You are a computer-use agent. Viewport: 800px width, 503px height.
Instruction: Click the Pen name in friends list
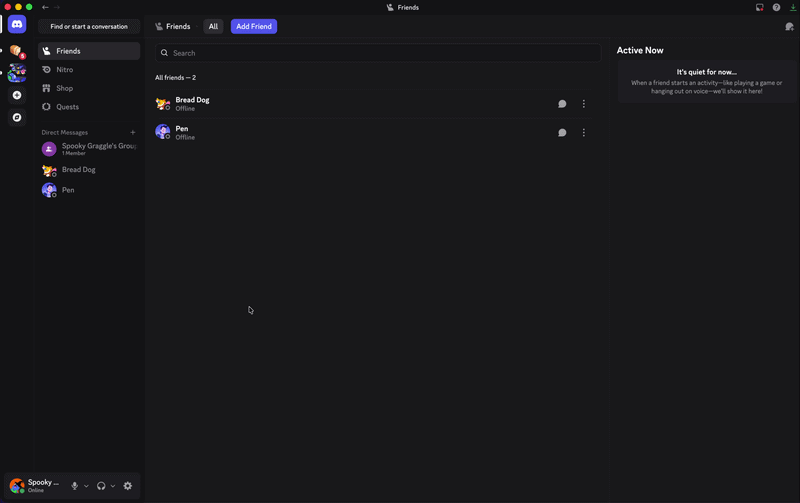pos(182,129)
